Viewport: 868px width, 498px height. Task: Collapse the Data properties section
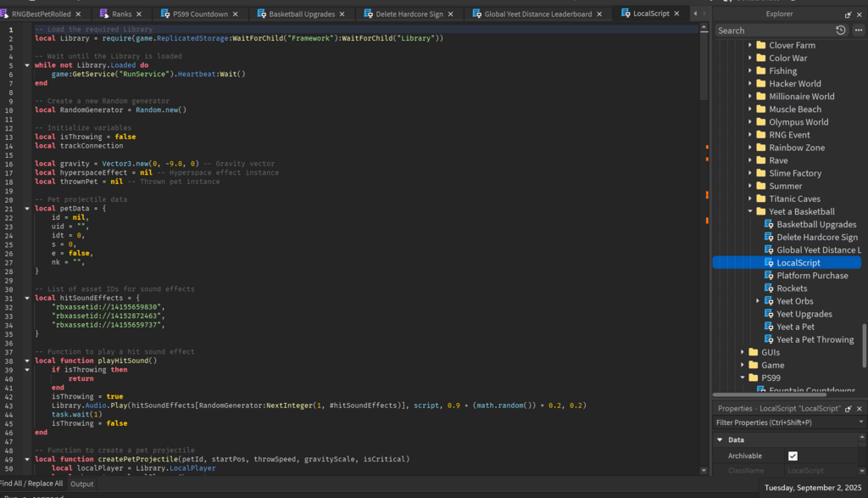pyautogui.click(x=720, y=440)
